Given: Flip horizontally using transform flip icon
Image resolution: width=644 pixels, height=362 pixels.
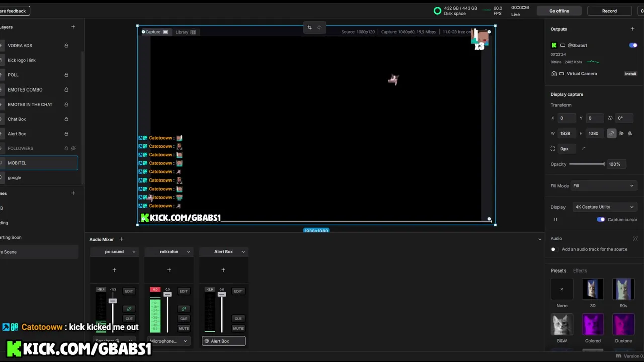Looking at the screenshot, I should (621, 134).
